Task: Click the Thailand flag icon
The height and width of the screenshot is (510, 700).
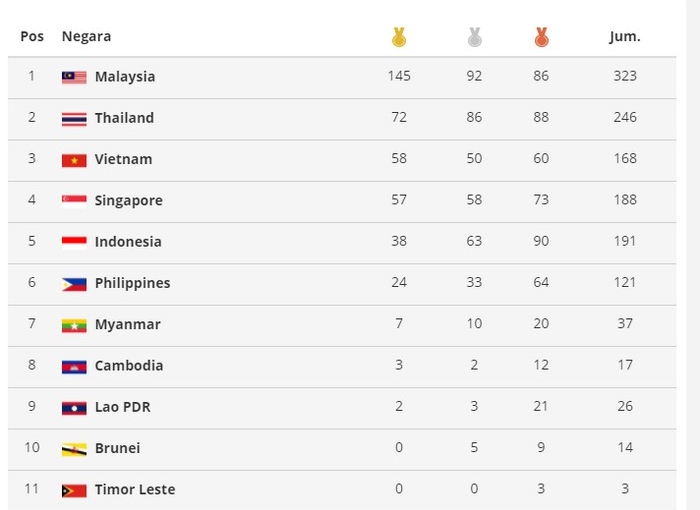Action: tap(74, 118)
